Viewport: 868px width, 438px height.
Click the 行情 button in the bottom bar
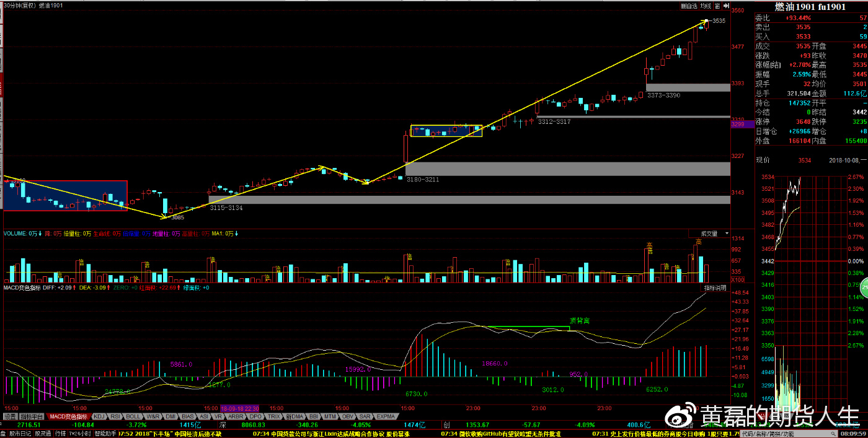(x=61, y=433)
